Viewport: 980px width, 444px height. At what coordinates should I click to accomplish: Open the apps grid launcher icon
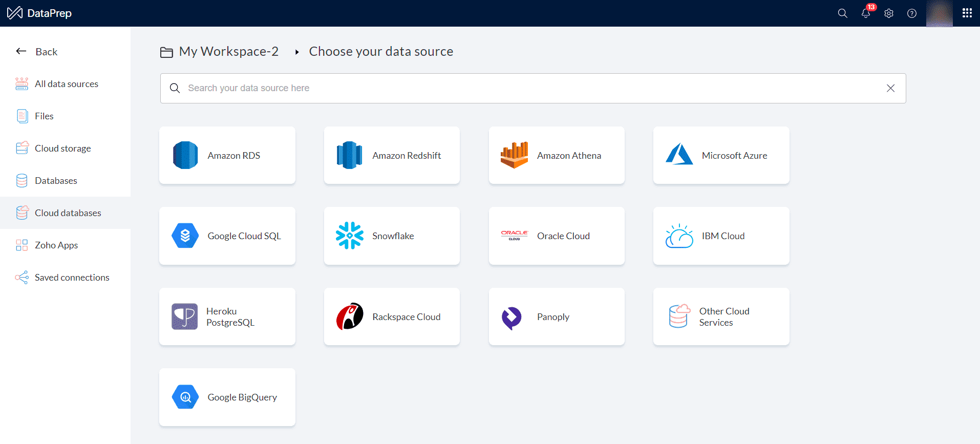point(967,13)
